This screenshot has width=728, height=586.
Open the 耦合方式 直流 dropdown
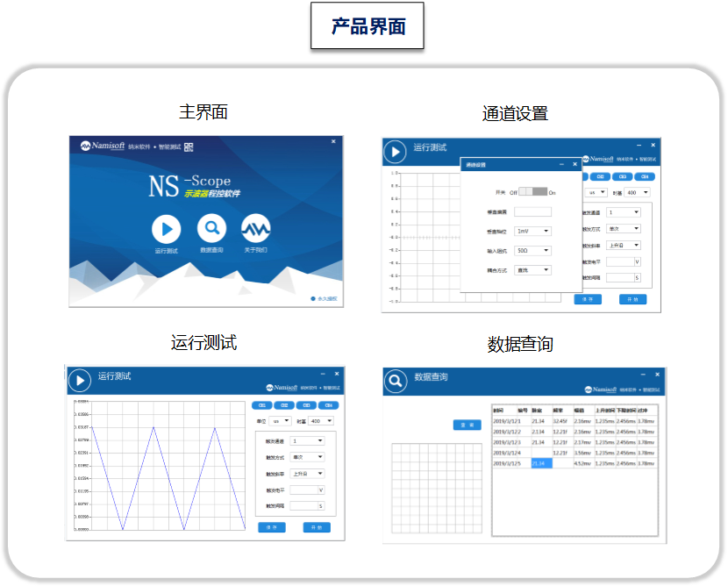coord(532,268)
